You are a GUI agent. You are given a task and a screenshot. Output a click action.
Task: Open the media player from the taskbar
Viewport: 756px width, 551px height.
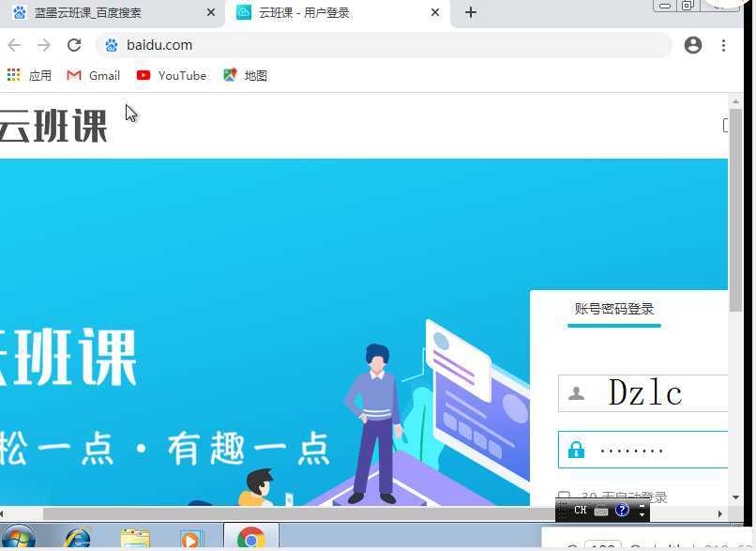[x=190, y=541]
